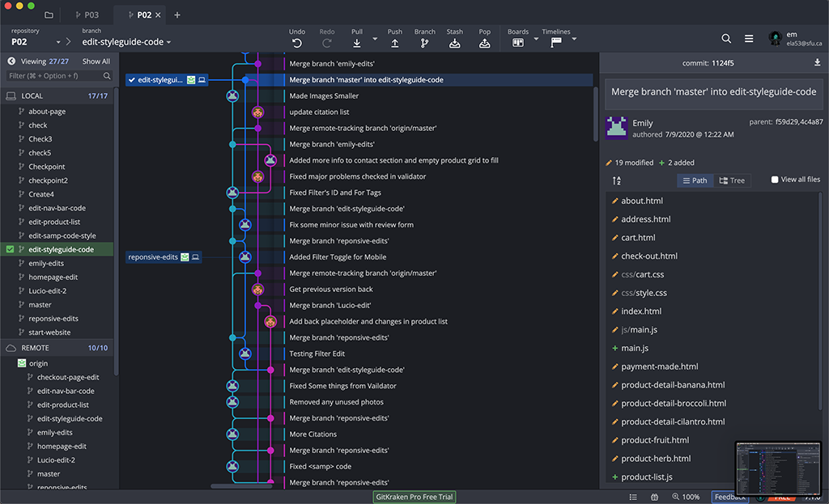
Task: Open the repository folder icon
Action: pyautogui.click(x=49, y=15)
